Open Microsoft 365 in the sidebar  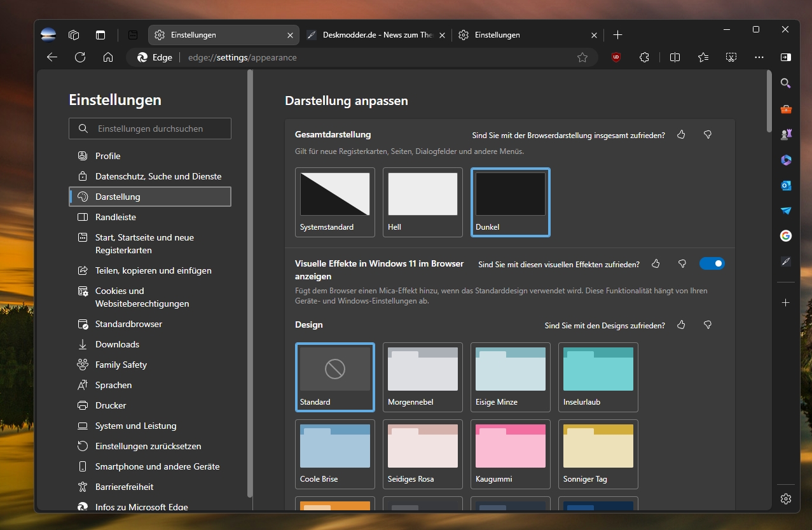pos(786,160)
